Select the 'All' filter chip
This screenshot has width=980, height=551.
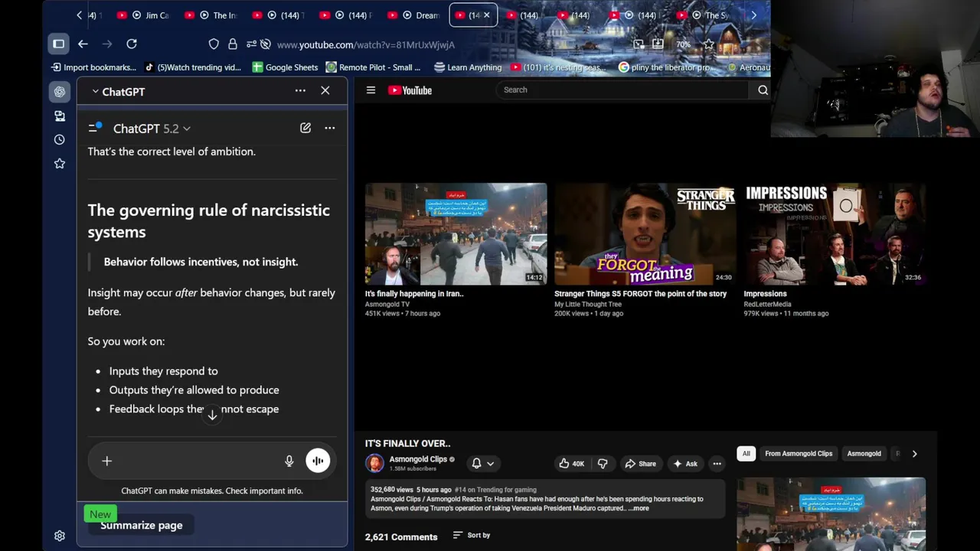(x=746, y=454)
